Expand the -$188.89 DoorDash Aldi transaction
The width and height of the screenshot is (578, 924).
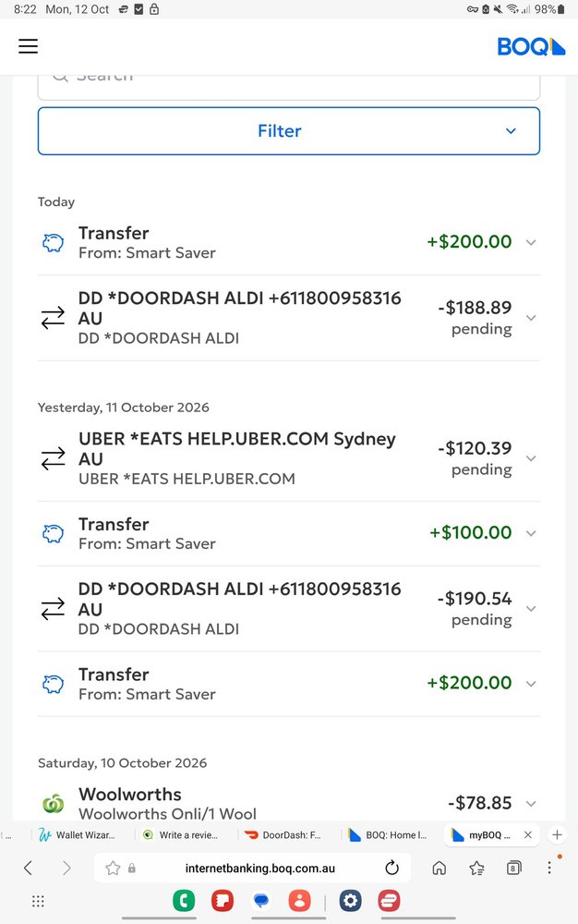(x=288, y=318)
